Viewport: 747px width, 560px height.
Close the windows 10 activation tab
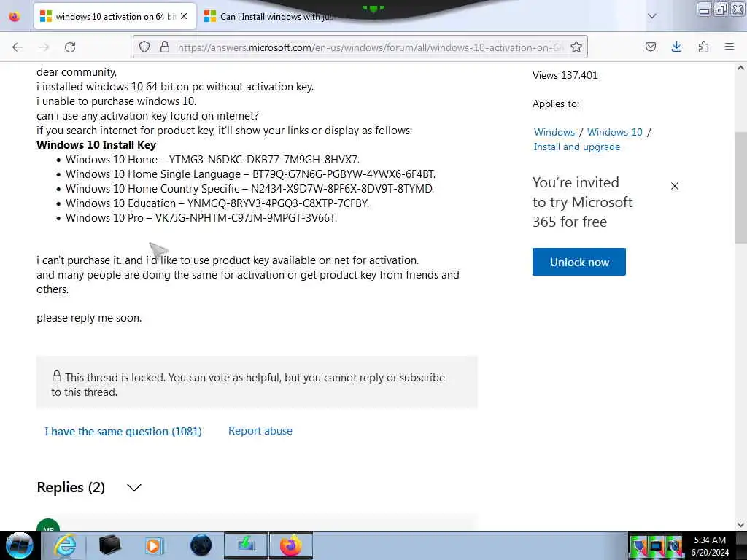tap(184, 16)
